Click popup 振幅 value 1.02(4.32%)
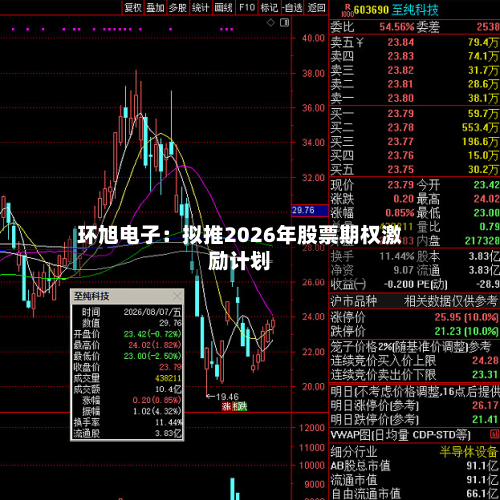 coord(157,411)
